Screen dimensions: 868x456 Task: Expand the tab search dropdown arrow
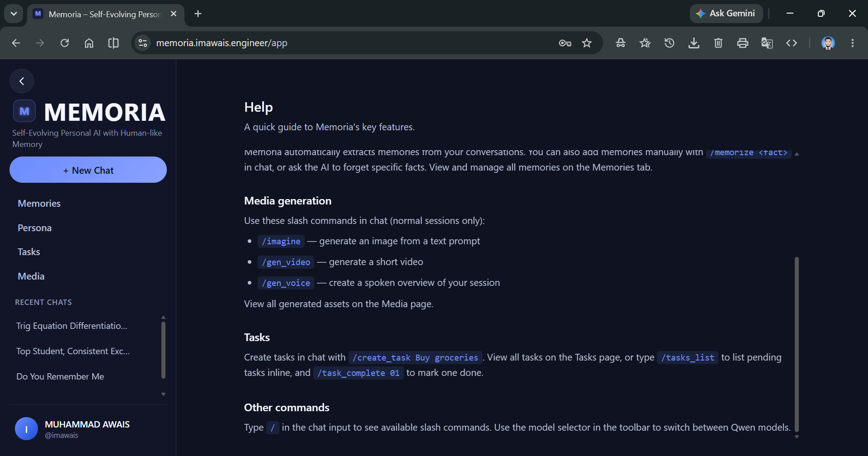[x=14, y=14]
